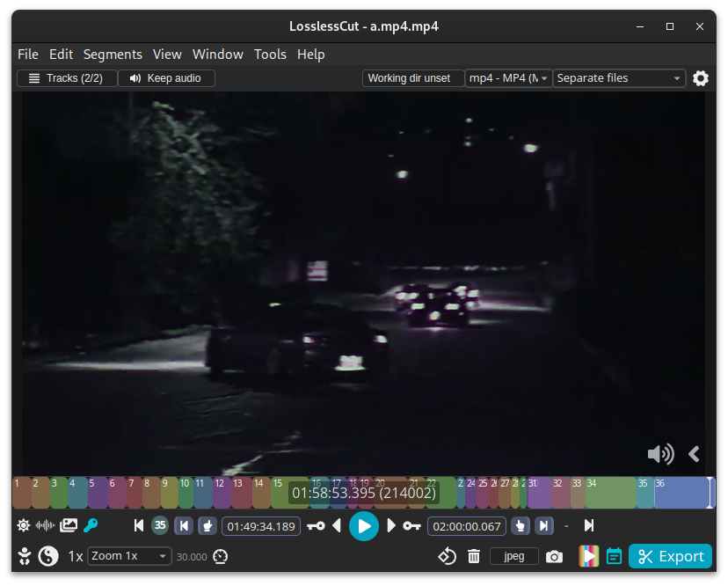Edit the cut start time 01:49:34.189

261,526
